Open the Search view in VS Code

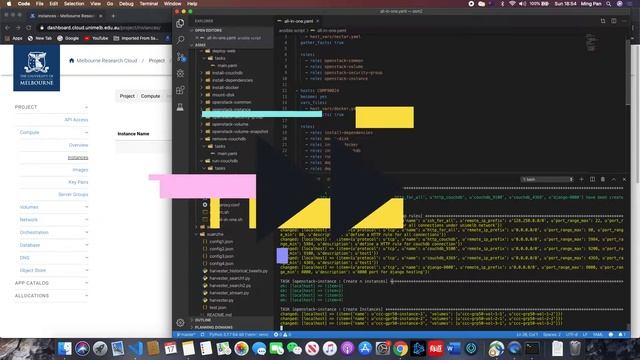180,40
